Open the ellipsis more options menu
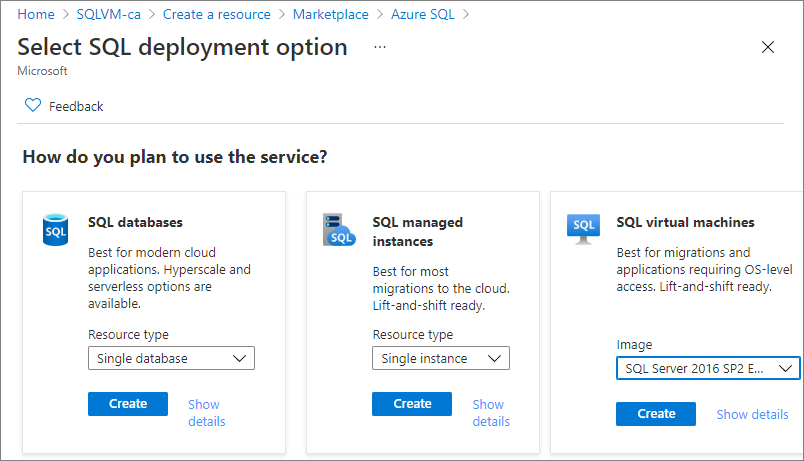804x461 pixels. pos(379,47)
